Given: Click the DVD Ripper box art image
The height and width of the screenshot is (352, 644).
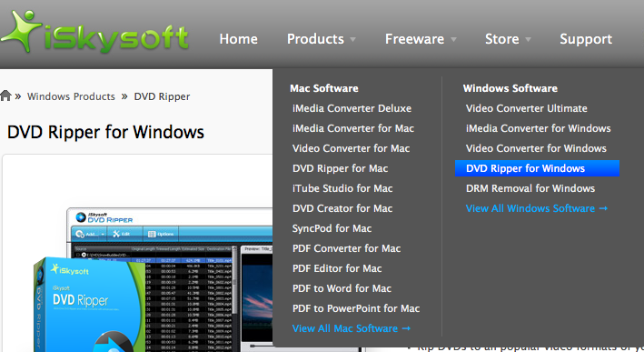Looking at the screenshot, I should click(90, 305).
